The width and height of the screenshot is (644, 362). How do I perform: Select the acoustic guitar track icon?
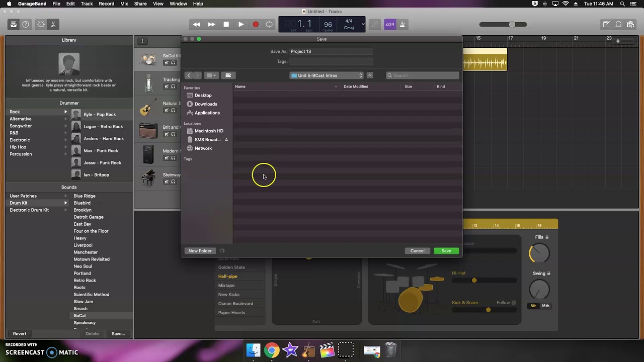pyautogui.click(x=148, y=108)
